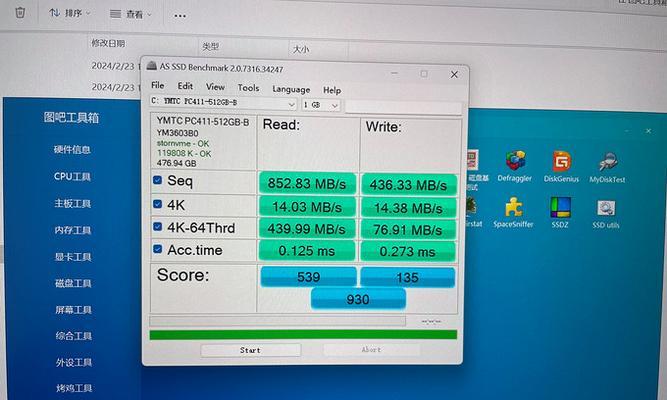This screenshot has width=667, height=400.
Task: Select 外设工具 in toolbox sidebar
Action: 74,362
